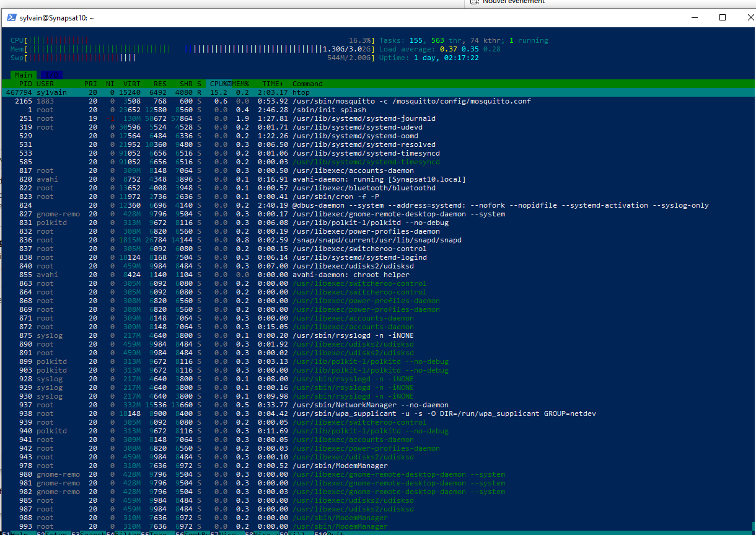Click the VIRT column header

click(131, 84)
